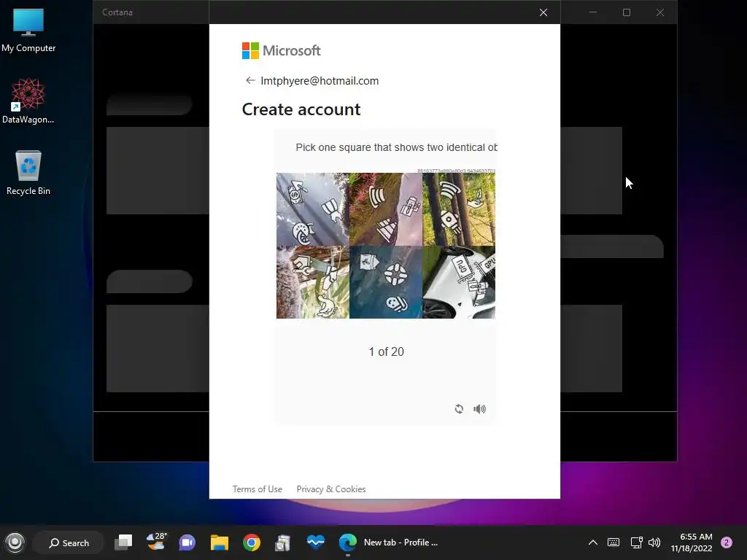The width and height of the screenshot is (747, 560).
Task: Open the touch keyboard tray icon
Action: pos(614,542)
